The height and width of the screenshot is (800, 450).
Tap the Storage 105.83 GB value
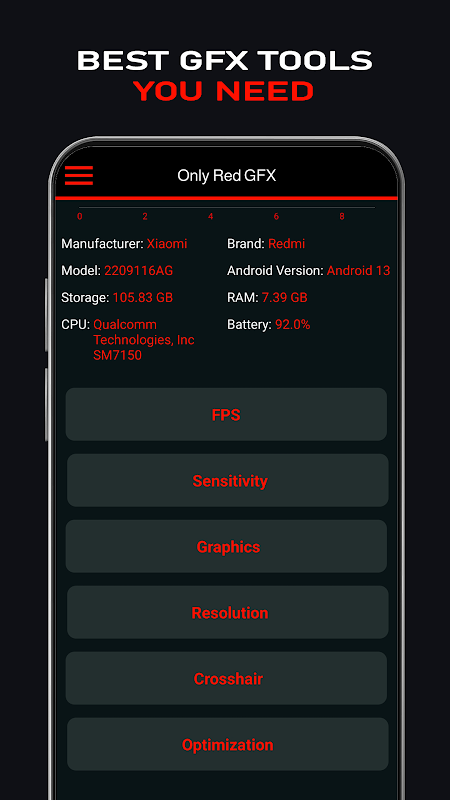click(143, 297)
